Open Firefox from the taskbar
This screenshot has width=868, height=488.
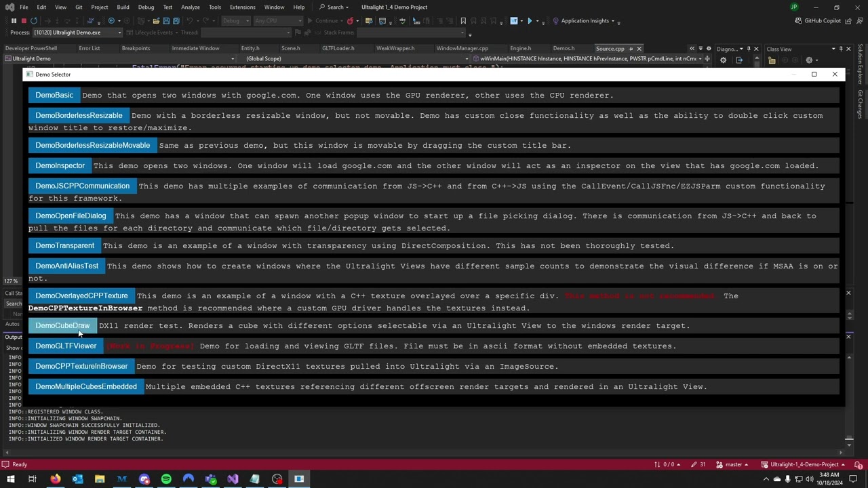point(56,479)
